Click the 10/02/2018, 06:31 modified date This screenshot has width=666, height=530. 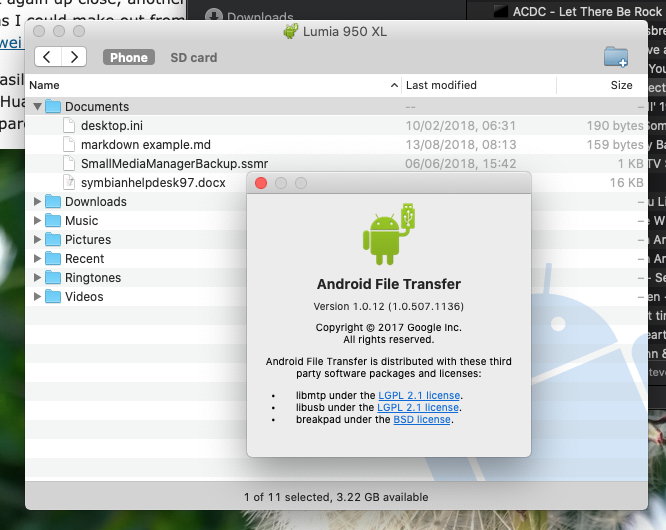point(460,126)
